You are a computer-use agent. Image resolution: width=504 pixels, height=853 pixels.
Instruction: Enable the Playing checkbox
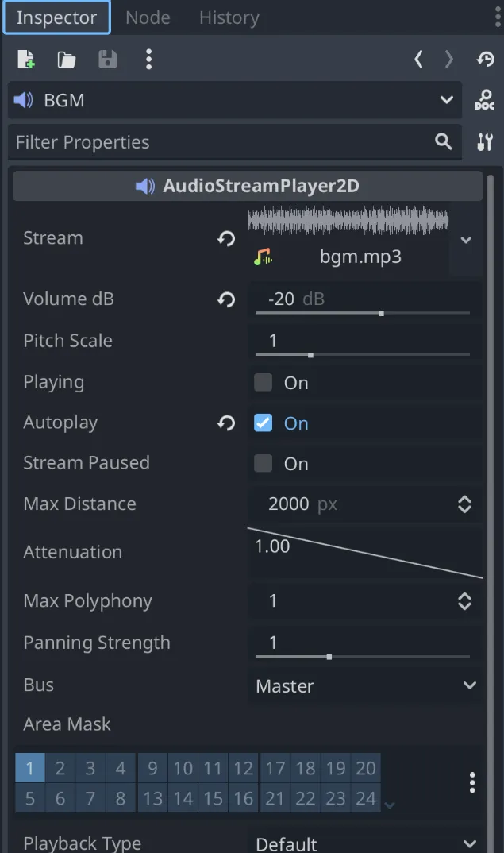264,383
